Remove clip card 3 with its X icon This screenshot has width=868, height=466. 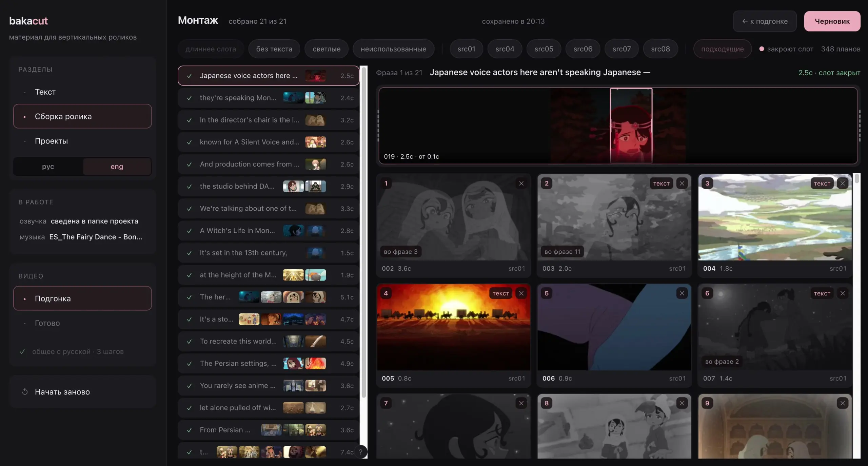(x=843, y=183)
